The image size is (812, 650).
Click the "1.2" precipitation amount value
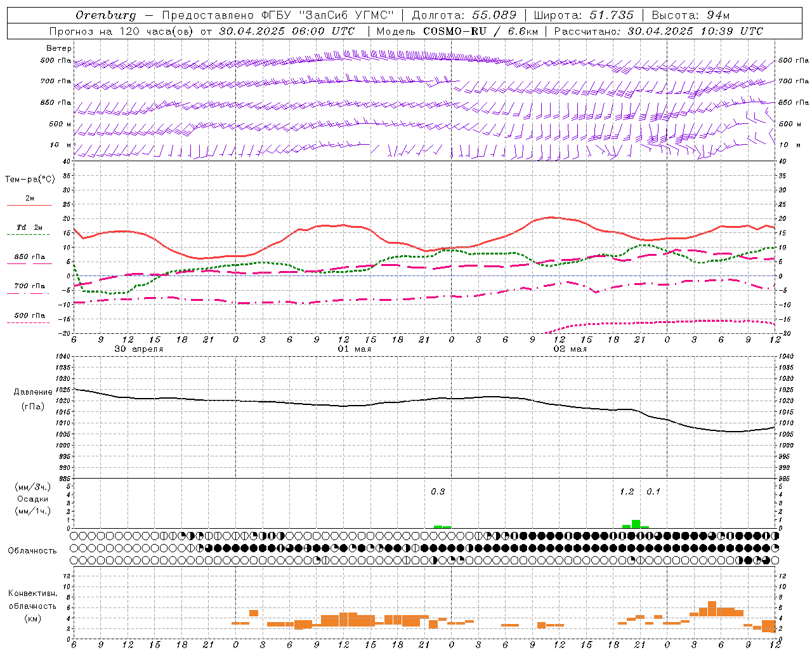(x=627, y=492)
